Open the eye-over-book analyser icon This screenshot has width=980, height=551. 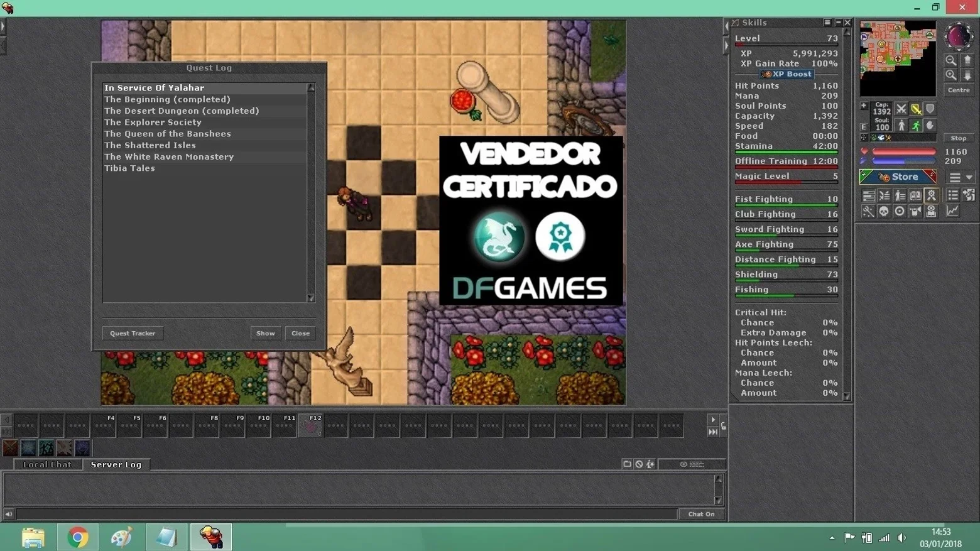(931, 211)
